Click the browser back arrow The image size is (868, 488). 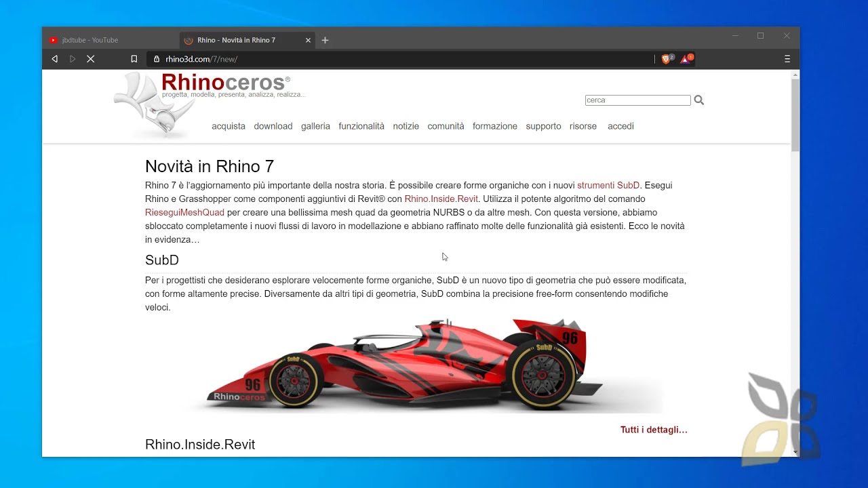[x=55, y=59]
